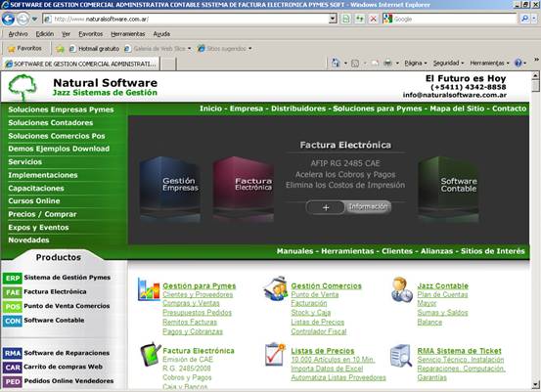This screenshot has height=392, width=541.
Task: Click the vertical scrollbar down arrow
Action: 535,384
